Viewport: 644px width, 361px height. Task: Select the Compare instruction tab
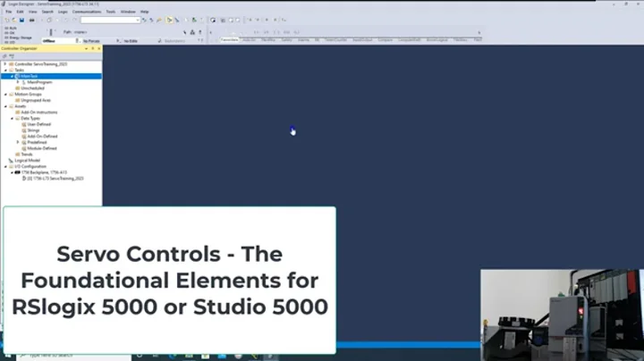coord(386,40)
